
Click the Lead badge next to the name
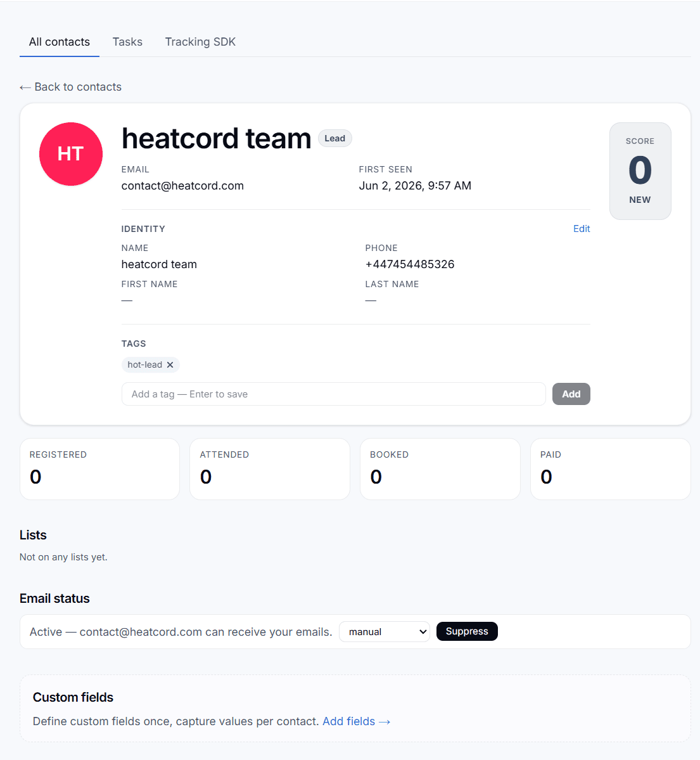[334, 138]
